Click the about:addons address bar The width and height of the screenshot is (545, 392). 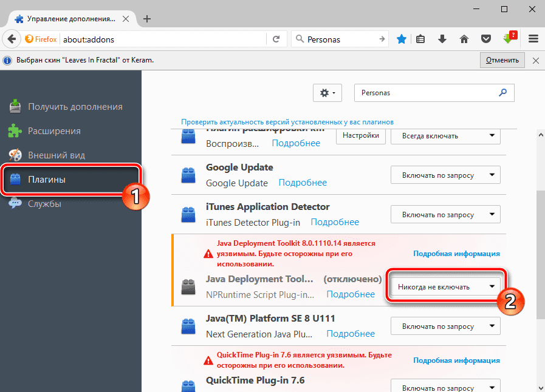coord(163,39)
